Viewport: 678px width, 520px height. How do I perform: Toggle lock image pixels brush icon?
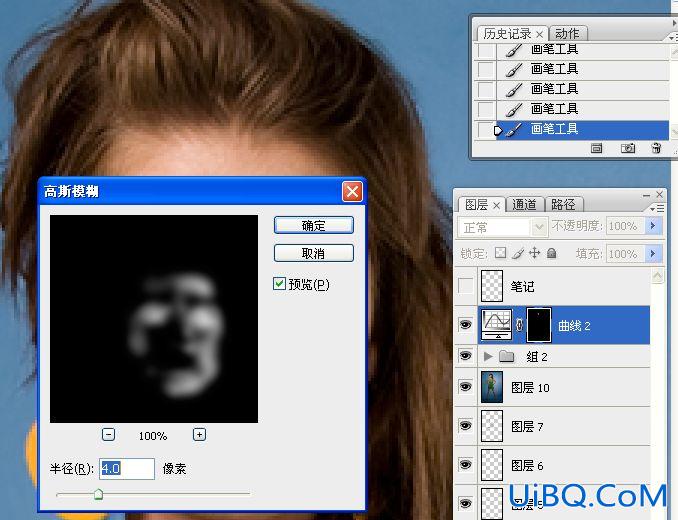518,253
